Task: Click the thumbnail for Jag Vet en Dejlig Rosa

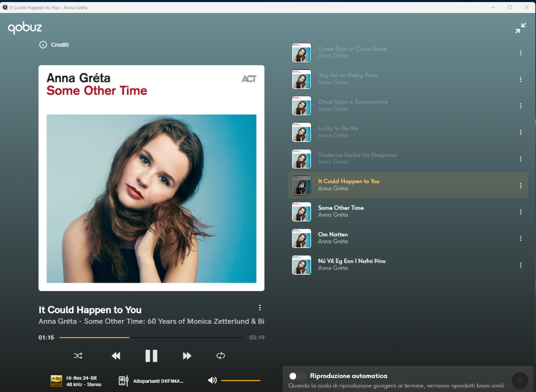Action: [301, 80]
